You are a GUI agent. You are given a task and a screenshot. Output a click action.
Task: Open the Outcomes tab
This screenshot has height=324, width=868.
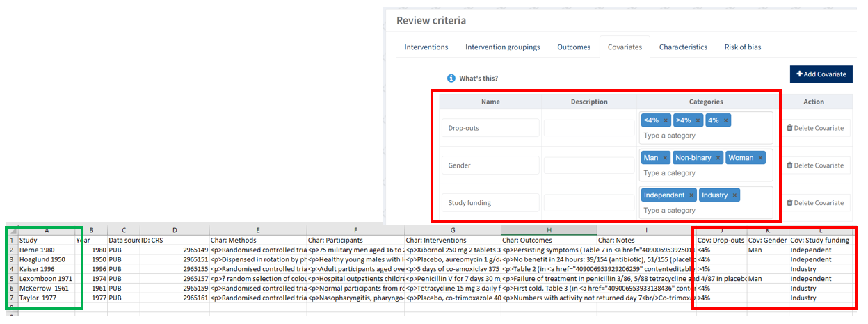tap(574, 47)
